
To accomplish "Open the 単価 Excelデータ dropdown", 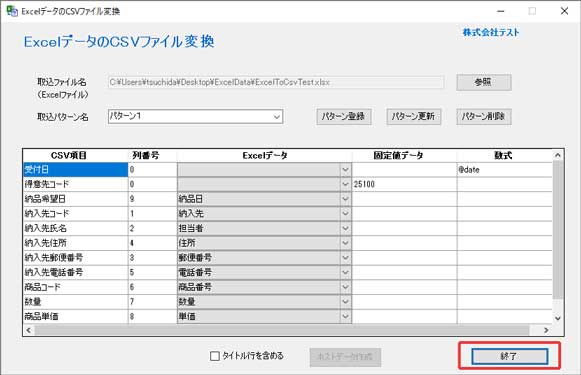I will coord(345,316).
